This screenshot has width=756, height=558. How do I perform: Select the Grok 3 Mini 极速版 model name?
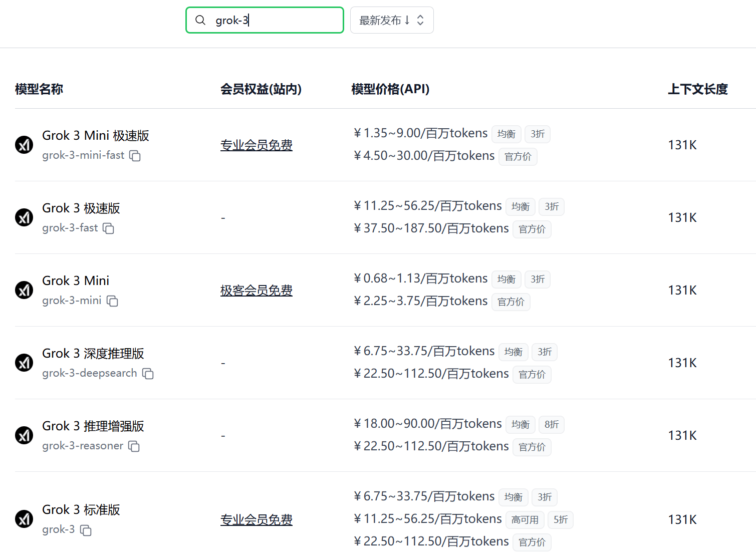tap(96, 136)
